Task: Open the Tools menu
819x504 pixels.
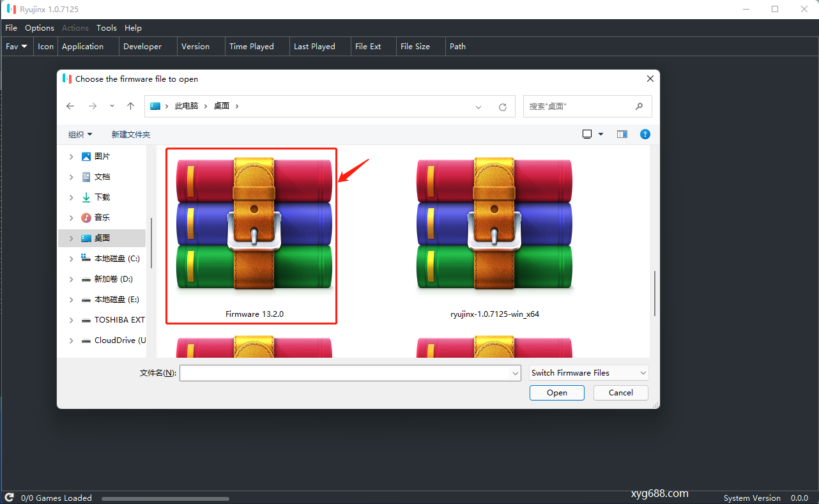Action: [106, 27]
